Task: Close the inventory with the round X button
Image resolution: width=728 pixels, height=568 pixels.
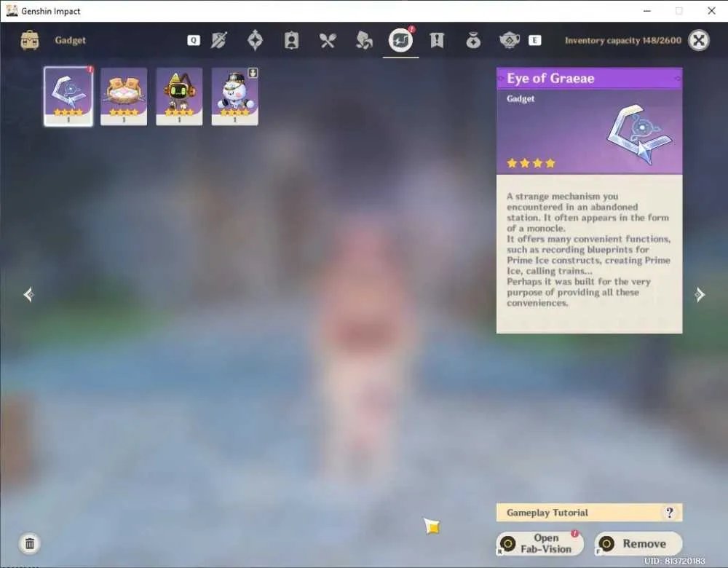Action: pos(699,40)
